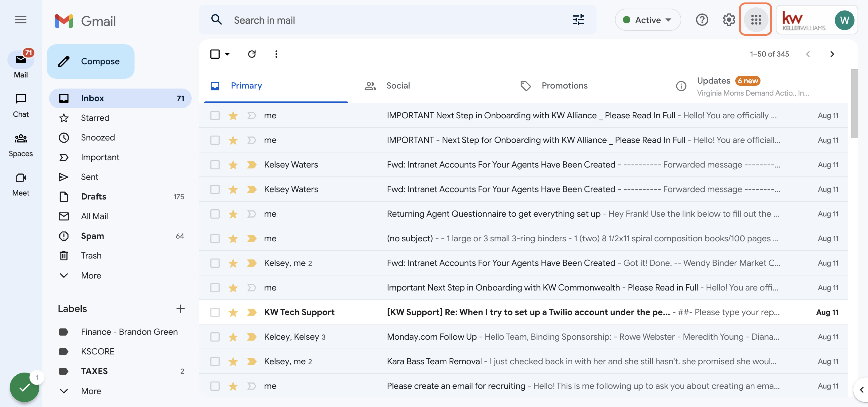The width and height of the screenshot is (868, 407).
Task: Open the TAXES label
Action: 120,371
